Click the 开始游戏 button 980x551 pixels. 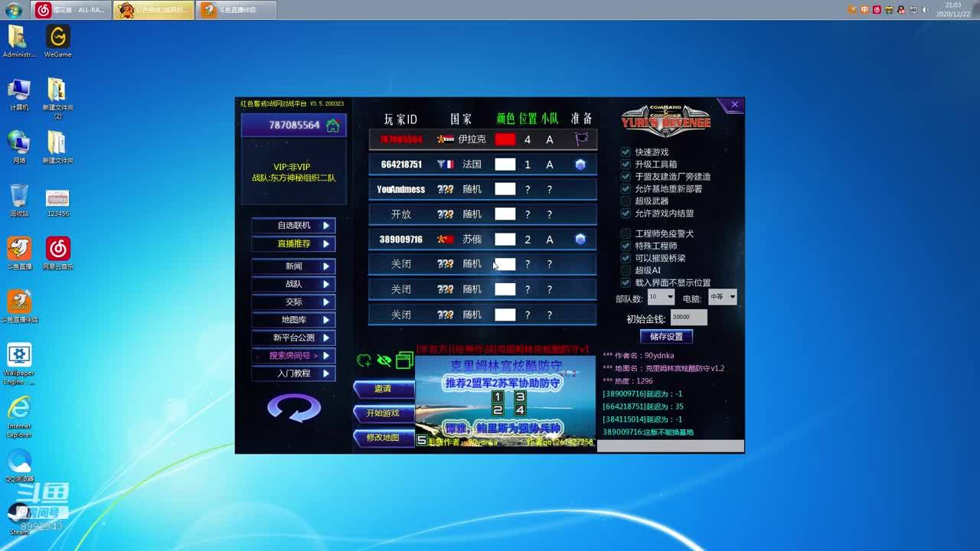[384, 413]
